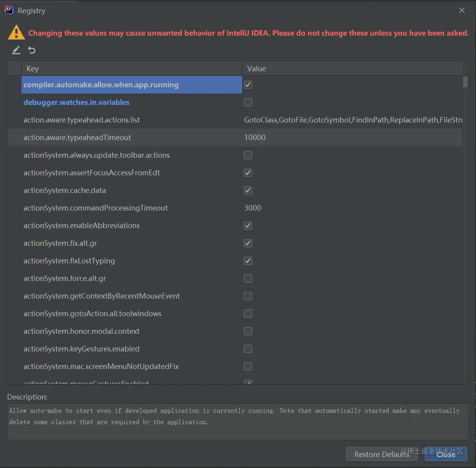Enable actionSystem.force.alt.gr checkbox
476x468 pixels.
click(x=248, y=278)
